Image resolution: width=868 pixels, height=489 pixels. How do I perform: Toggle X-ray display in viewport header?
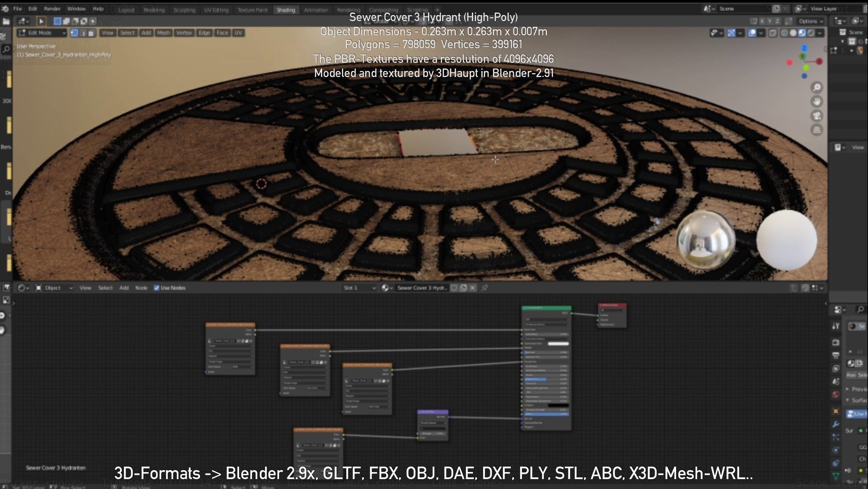[773, 33]
